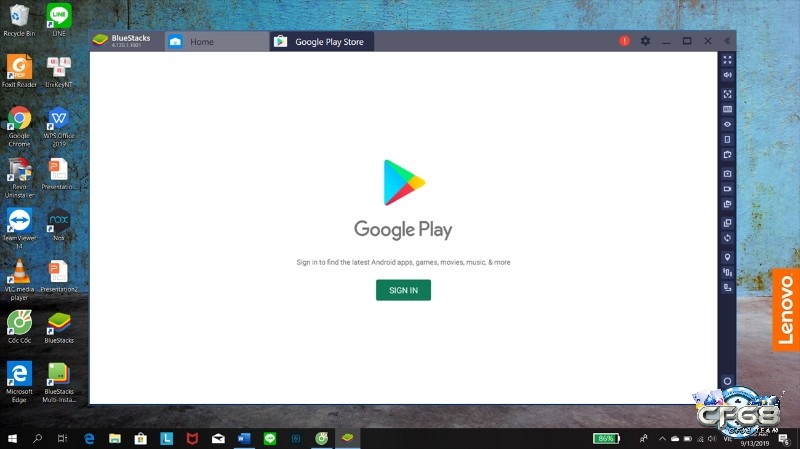800x449 pixels.
Task: Open Microsoft Store from taskbar
Action: (140, 438)
